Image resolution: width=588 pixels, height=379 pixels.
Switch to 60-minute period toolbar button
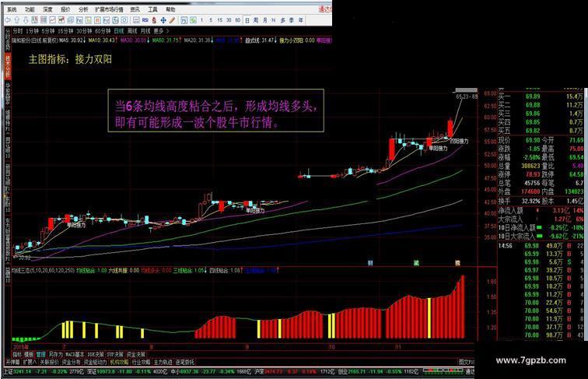point(238,20)
